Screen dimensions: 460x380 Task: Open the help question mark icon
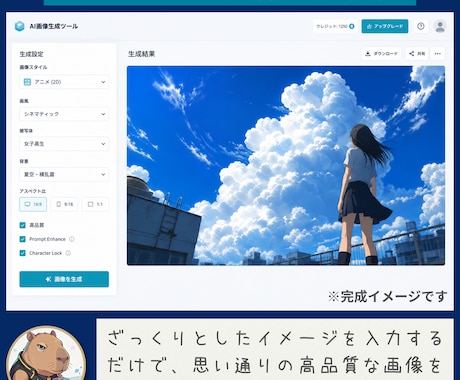421,26
